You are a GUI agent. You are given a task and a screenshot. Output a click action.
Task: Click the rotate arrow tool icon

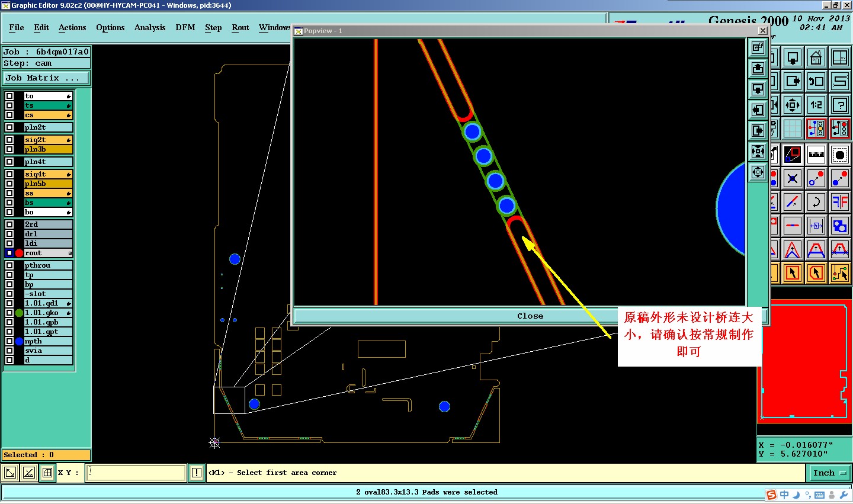pyautogui.click(x=816, y=202)
